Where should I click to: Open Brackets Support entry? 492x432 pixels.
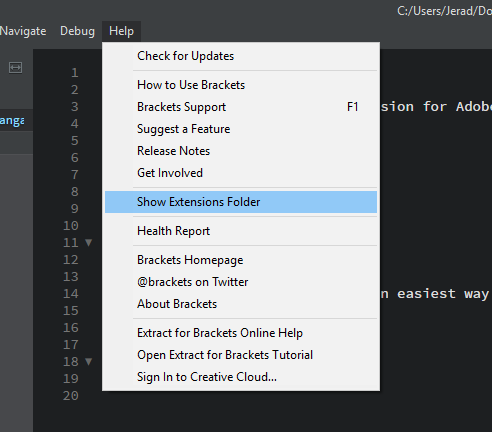pyautogui.click(x=241, y=107)
